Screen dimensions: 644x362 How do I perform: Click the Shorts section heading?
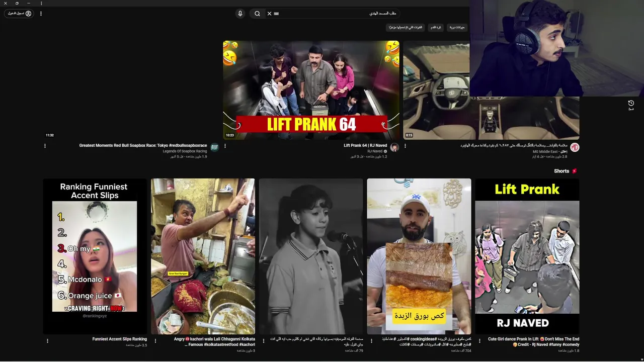(x=561, y=171)
